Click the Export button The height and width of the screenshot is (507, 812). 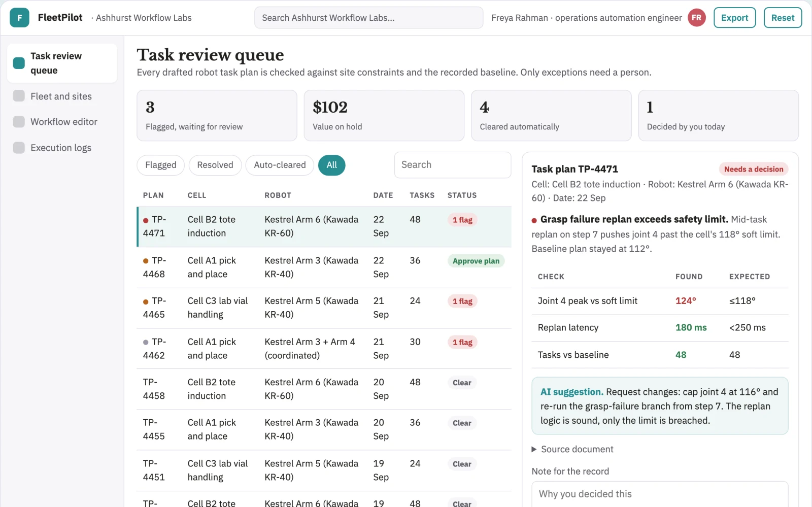[734, 18]
